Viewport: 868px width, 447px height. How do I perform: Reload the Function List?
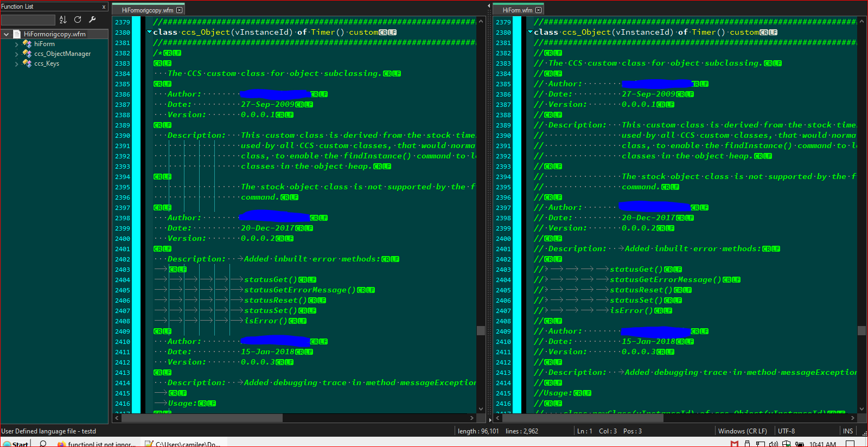(78, 20)
